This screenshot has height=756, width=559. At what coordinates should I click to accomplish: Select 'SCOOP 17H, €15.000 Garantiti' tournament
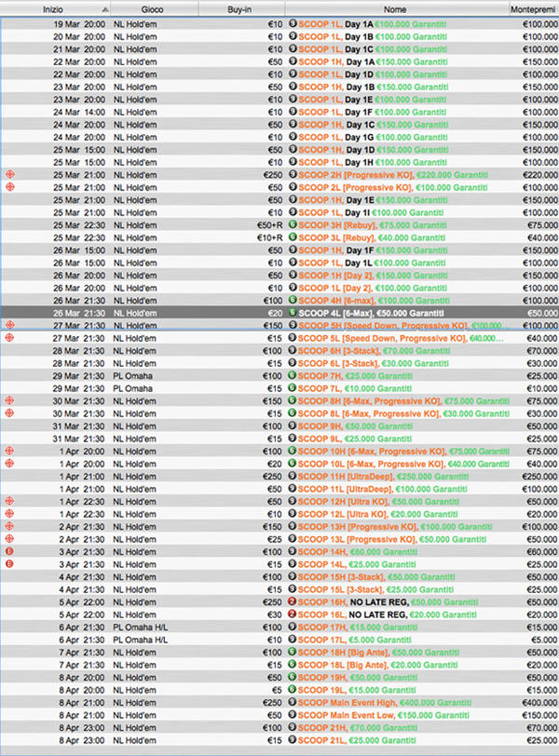[x=358, y=628]
